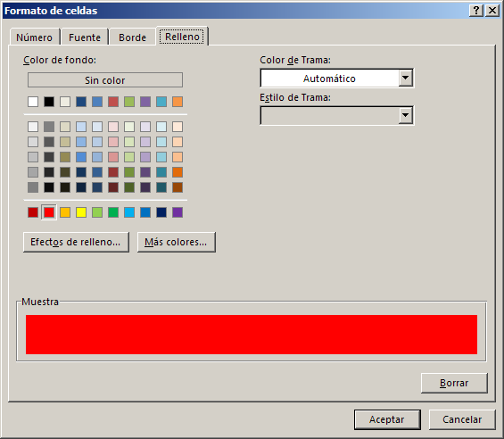Click the help question mark icon

click(x=476, y=11)
